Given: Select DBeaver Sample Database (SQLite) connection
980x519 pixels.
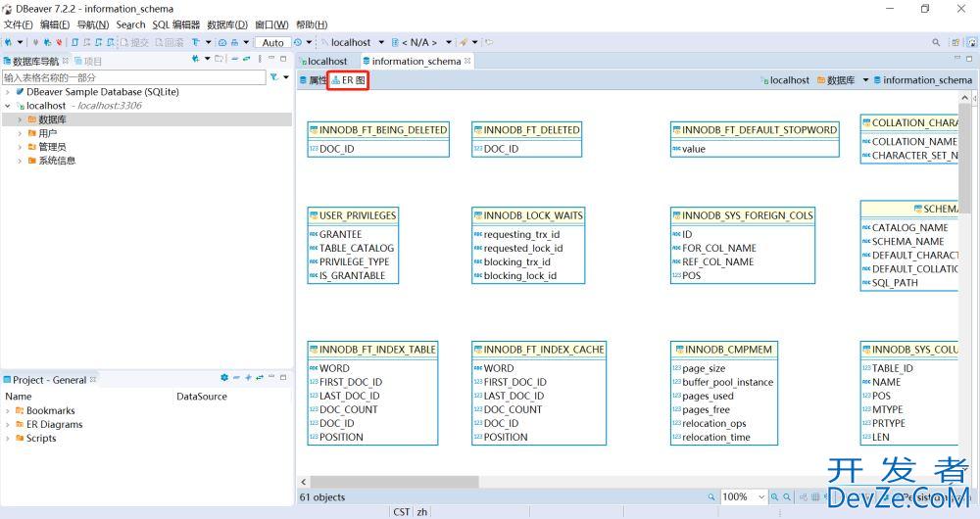Looking at the screenshot, I should 103,92.
